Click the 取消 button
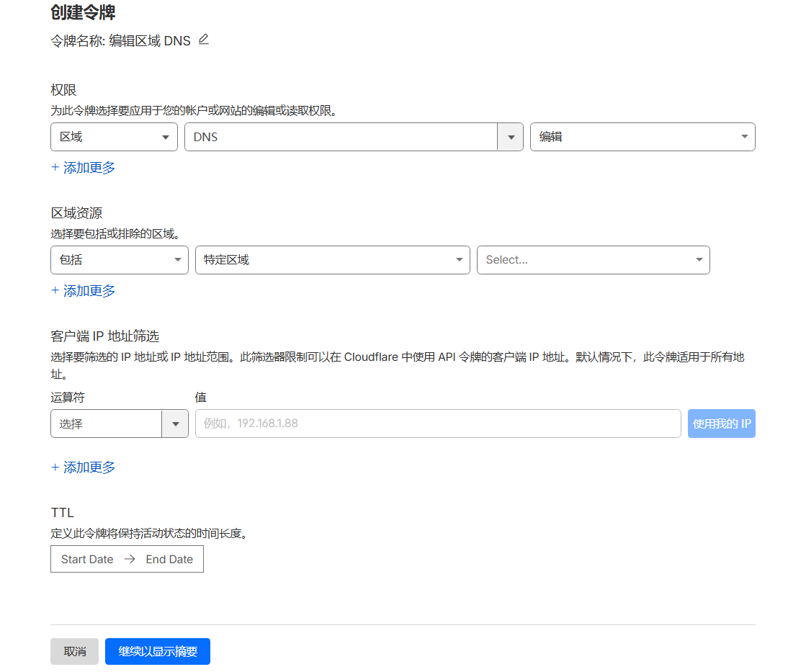 pyautogui.click(x=74, y=652)
